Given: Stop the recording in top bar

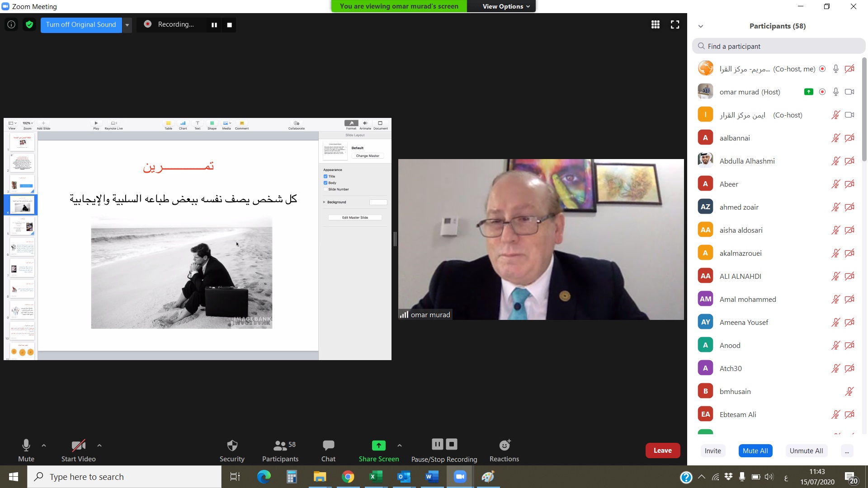Looking at the screenshot, I should click(x=229, y=25).
